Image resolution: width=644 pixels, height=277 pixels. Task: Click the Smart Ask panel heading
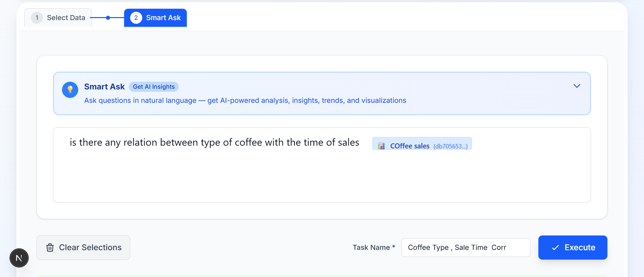[x=104, y=87]
